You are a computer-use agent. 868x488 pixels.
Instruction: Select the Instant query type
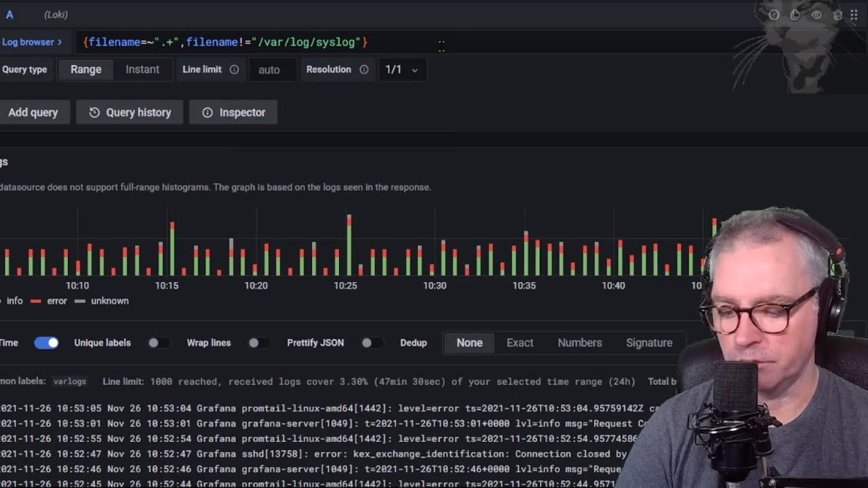coord(142,69)
